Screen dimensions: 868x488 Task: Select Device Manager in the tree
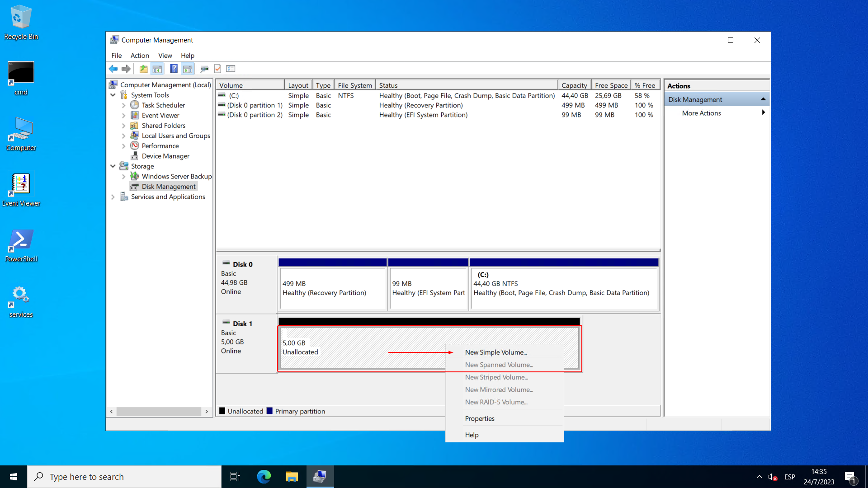tap(165, 156)
